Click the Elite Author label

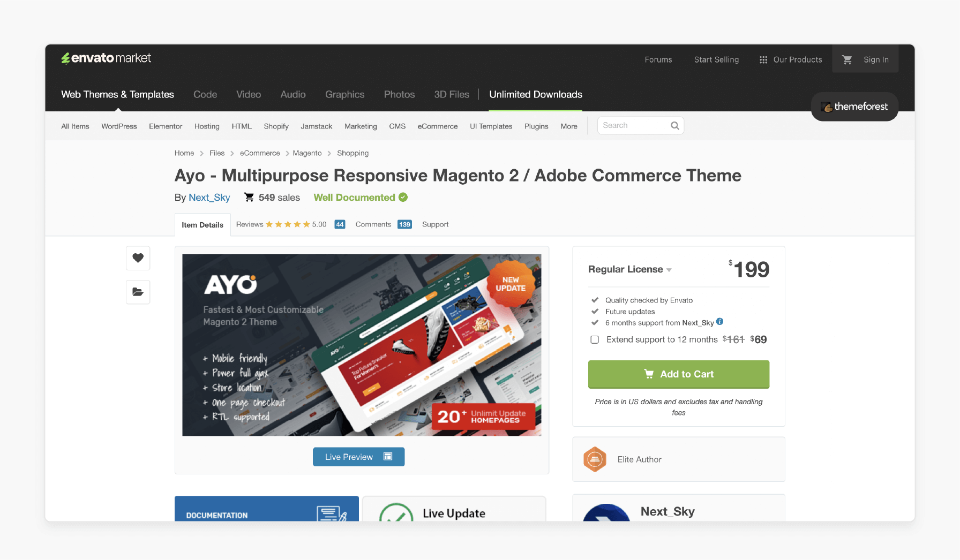point(639,459)
